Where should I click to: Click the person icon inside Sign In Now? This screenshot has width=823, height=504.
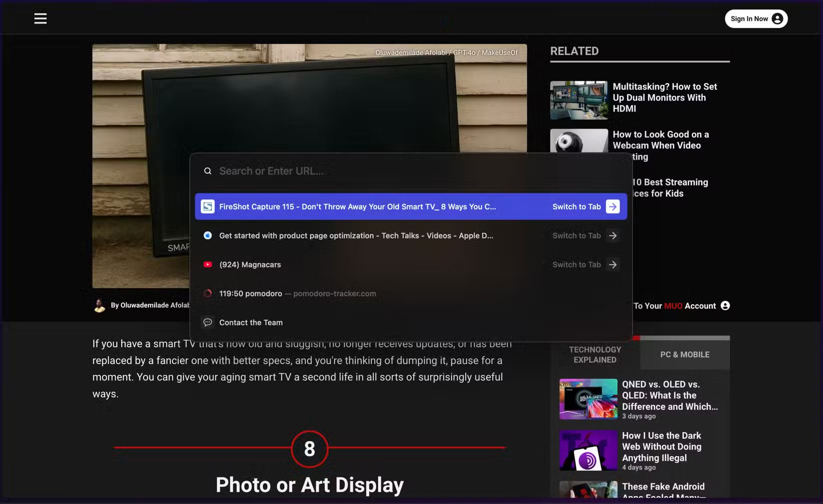coord(777,18)
